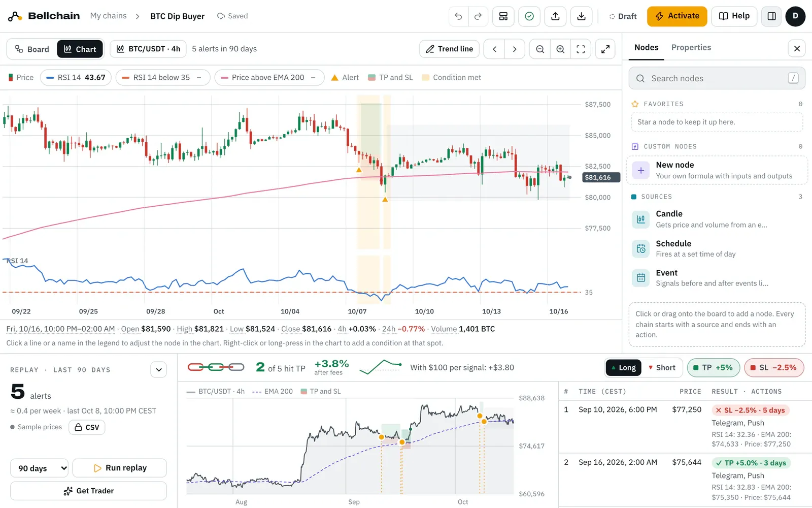Click the TP +5.0% · 3 days result badge
This screenshot has height=508, width=812.
[751, 463]
